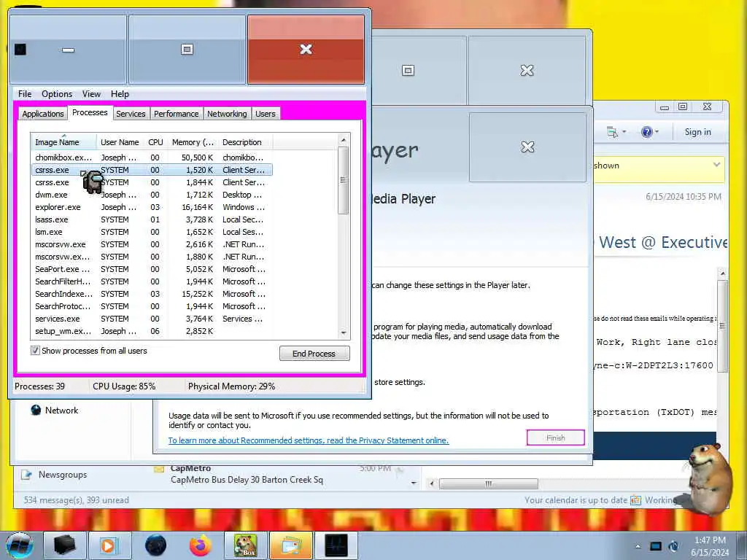Image resolution: width=747 pixels, height=560 pixels.
Task: Open the CapMetro Bus Delay message
Action: [x=247, y=480]
